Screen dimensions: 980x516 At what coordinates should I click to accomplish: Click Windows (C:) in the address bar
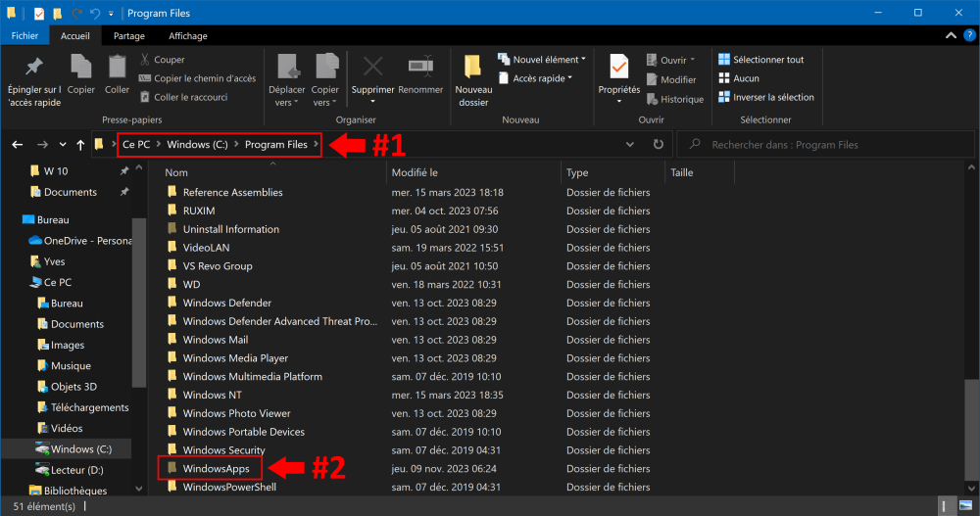tap(198, 144)
